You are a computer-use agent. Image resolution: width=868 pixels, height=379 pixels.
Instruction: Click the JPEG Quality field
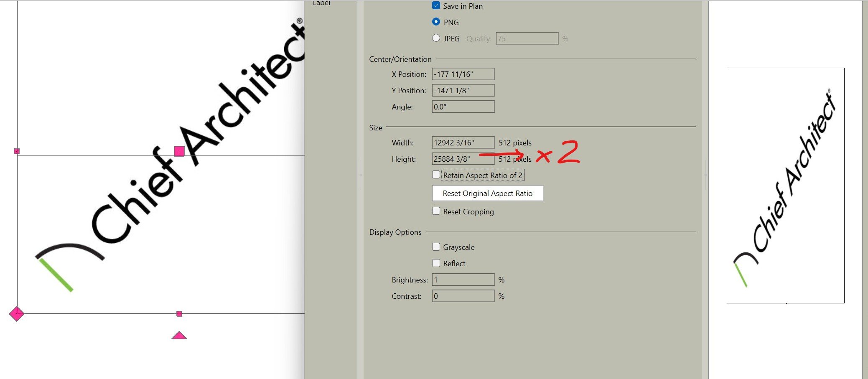pos(527,38)
